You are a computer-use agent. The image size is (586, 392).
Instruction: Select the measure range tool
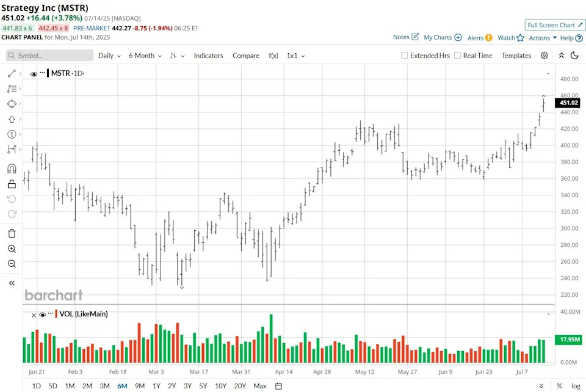click(x=12, y=149)
